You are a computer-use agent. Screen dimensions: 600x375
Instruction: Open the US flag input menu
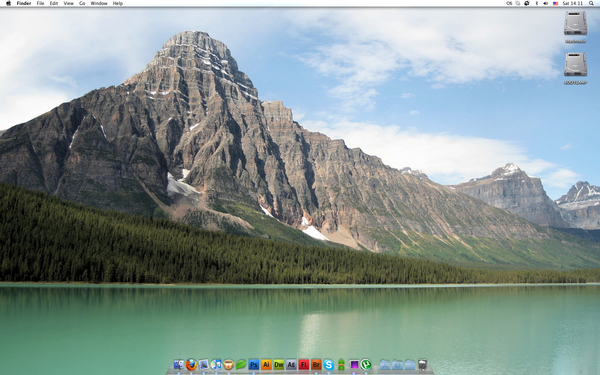click(555, 3)
